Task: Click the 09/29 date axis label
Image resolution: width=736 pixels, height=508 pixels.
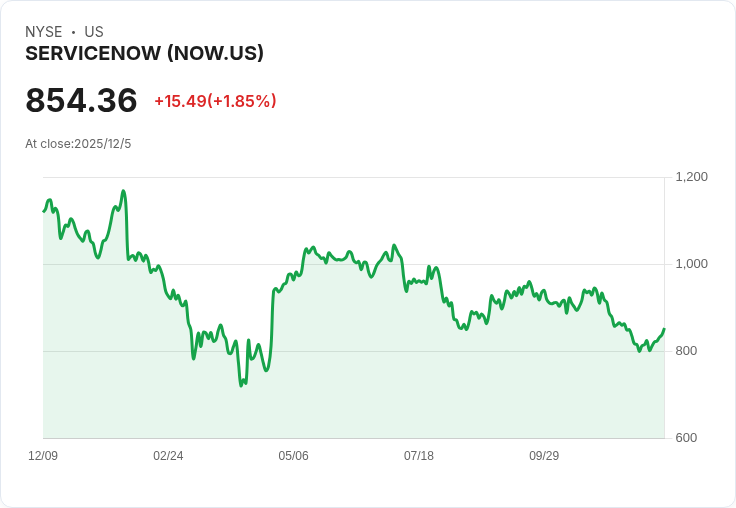Action: [x=544, y=455]
